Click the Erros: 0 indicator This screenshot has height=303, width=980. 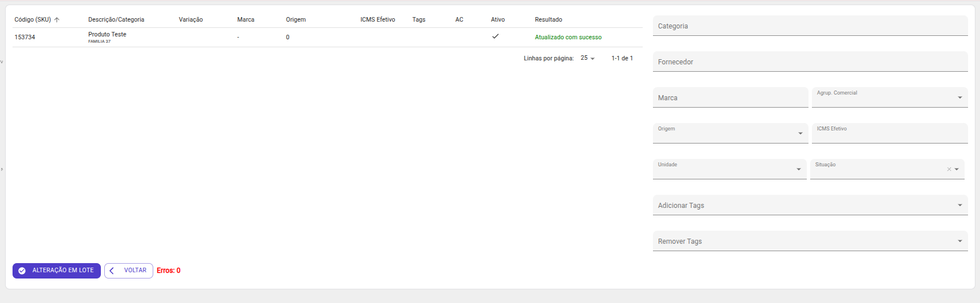(x=169, y=271)
